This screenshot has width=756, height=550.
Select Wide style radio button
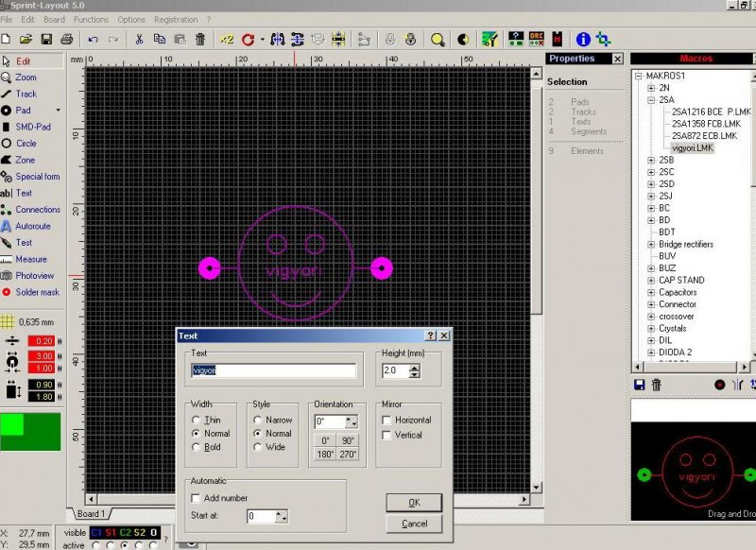coord(257,447)
